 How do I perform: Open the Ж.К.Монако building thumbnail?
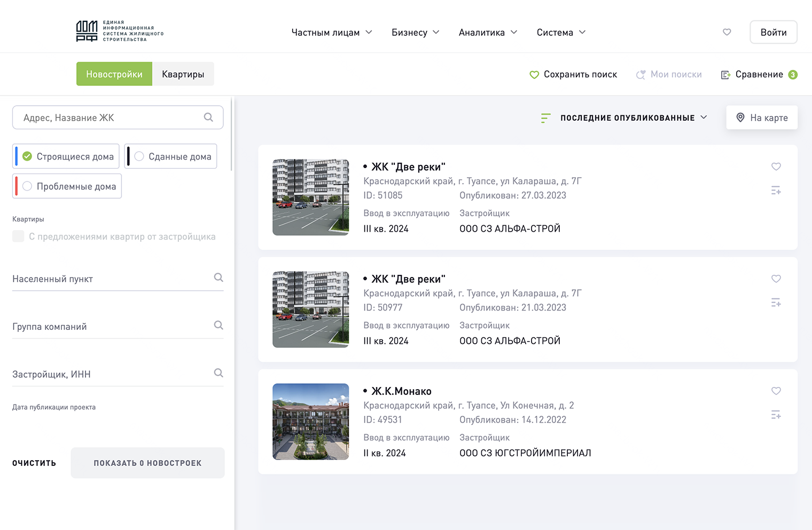(310, 422)
